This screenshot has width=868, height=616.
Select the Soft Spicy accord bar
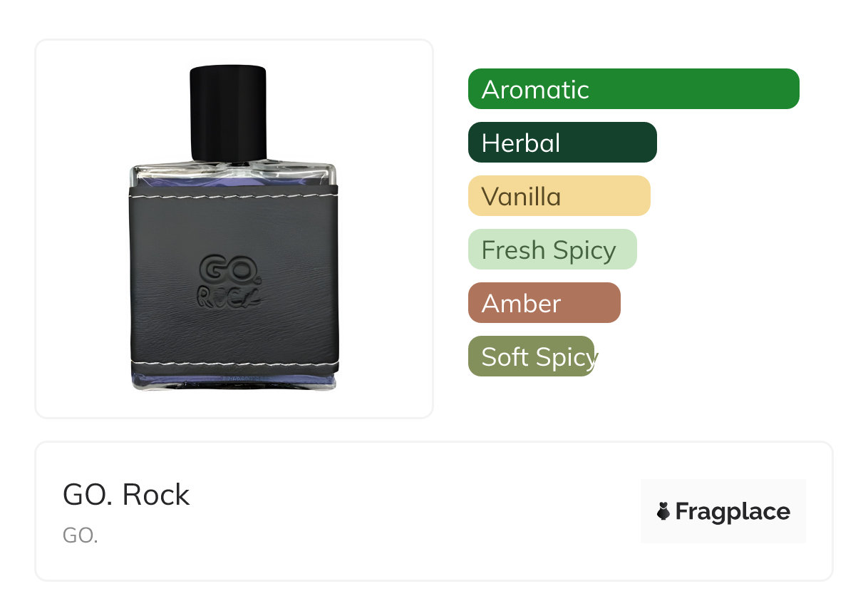click(x=532, y=356)
